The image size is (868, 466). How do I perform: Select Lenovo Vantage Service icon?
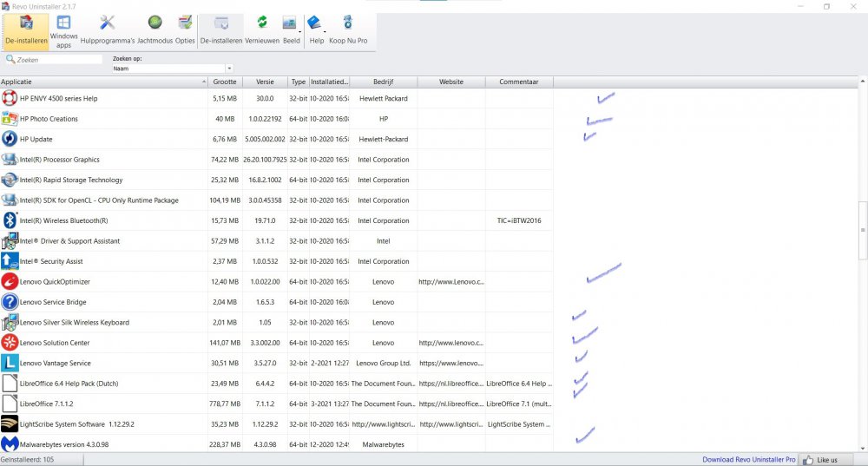pos(10,363)
